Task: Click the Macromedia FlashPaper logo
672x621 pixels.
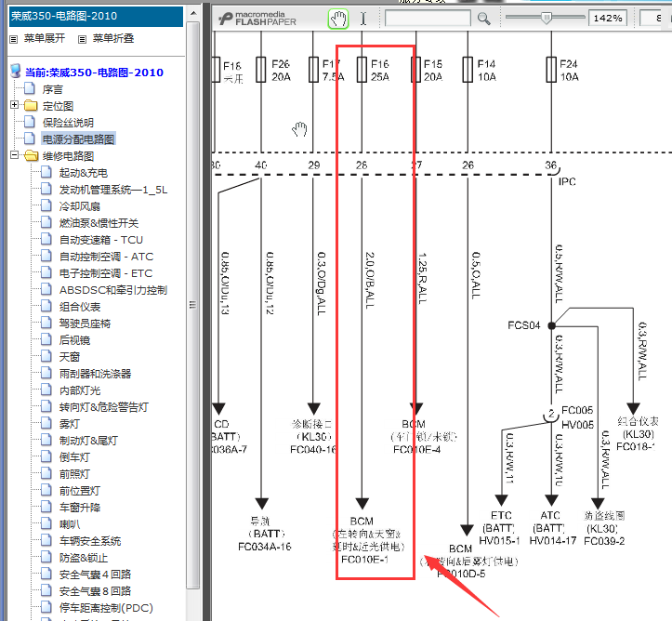Action: tap(257, 19)
